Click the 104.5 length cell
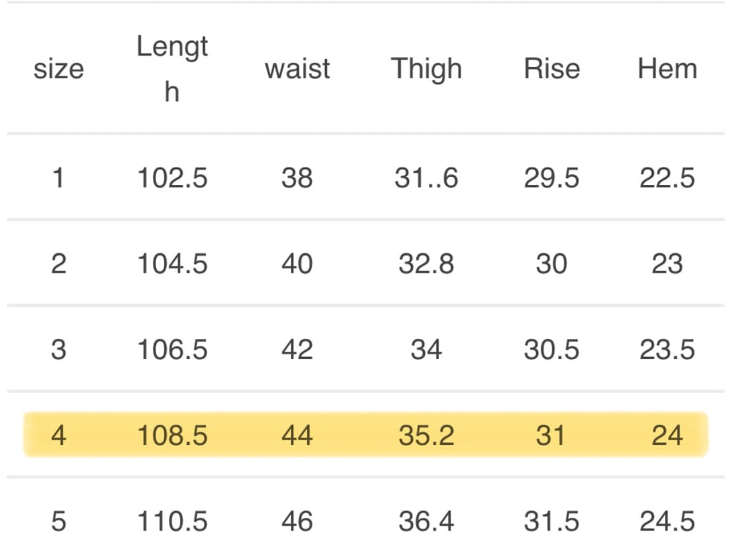The height and width of the screenshot is (560, 754). (x=172, y=264)
